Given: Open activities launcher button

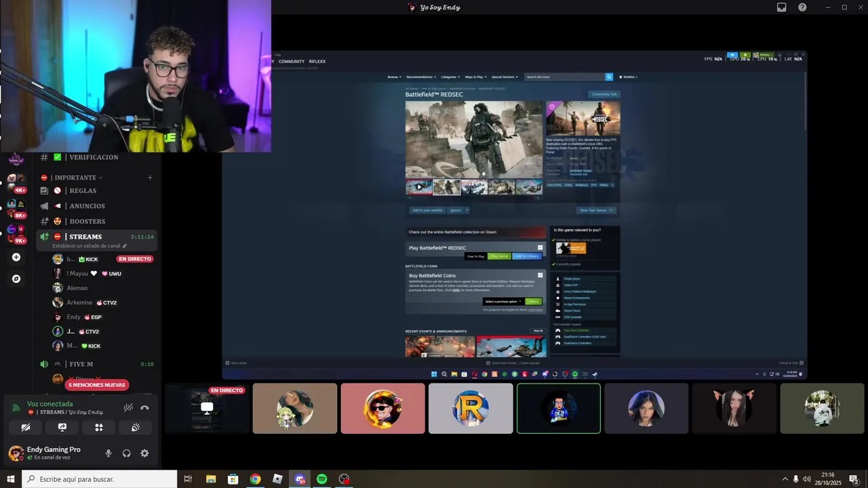Looking at the screenshot, I should pos(99,427).
